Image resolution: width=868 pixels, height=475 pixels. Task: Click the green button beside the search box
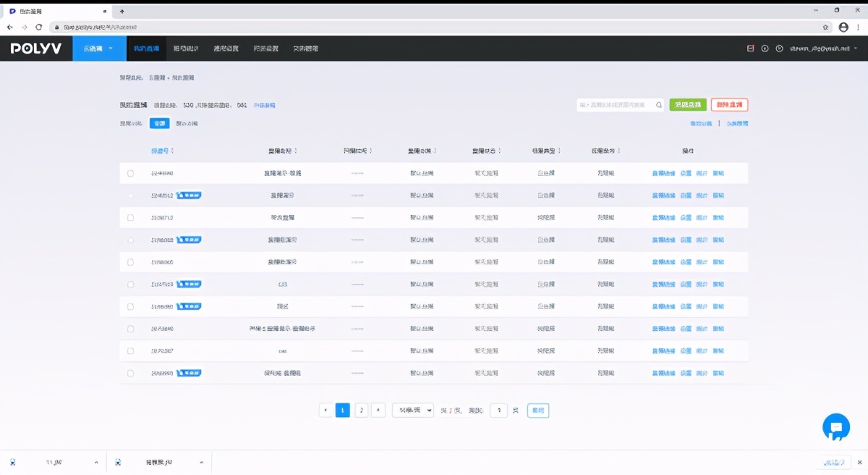click(x=687, y=105)
